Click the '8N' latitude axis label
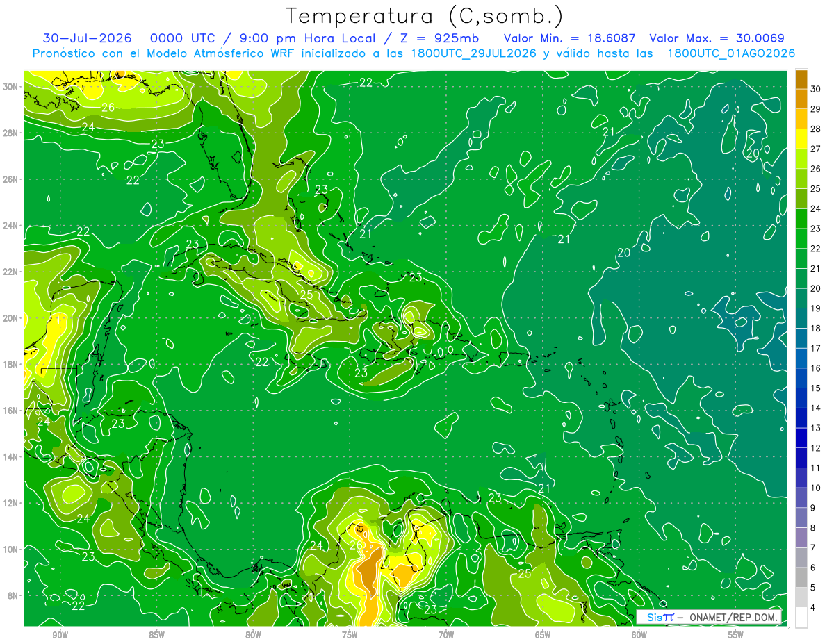This screenshot has width=834, height=644. pos(13,595)
